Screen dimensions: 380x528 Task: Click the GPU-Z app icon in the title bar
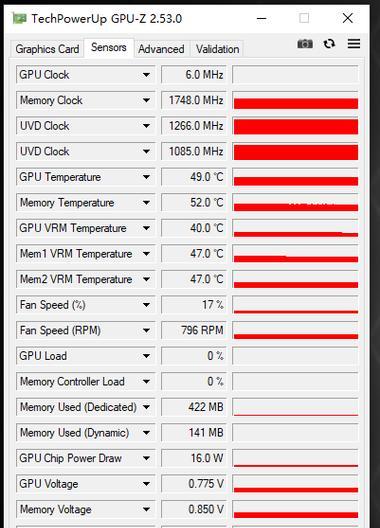pyautogui.click(x=19, y=18)
